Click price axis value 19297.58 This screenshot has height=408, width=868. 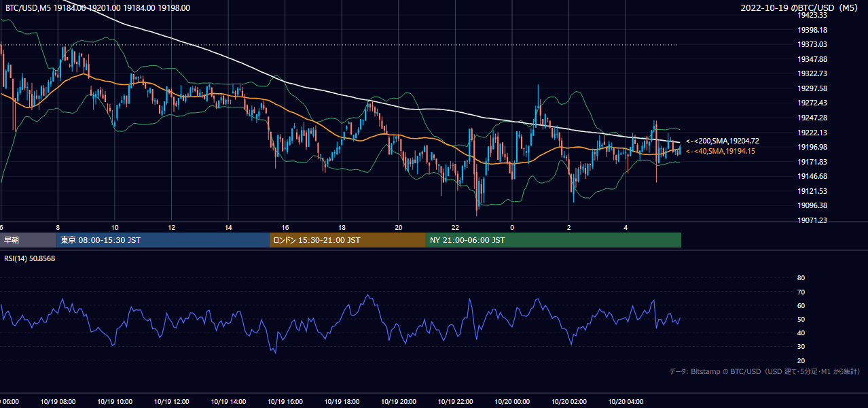tap(812, 88)
